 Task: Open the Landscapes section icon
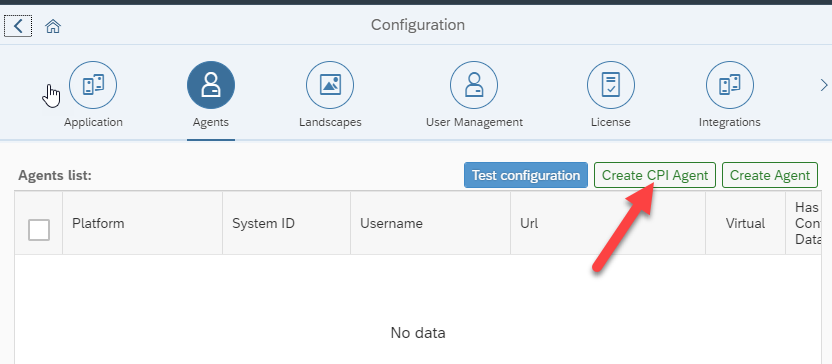coord(330,85)
